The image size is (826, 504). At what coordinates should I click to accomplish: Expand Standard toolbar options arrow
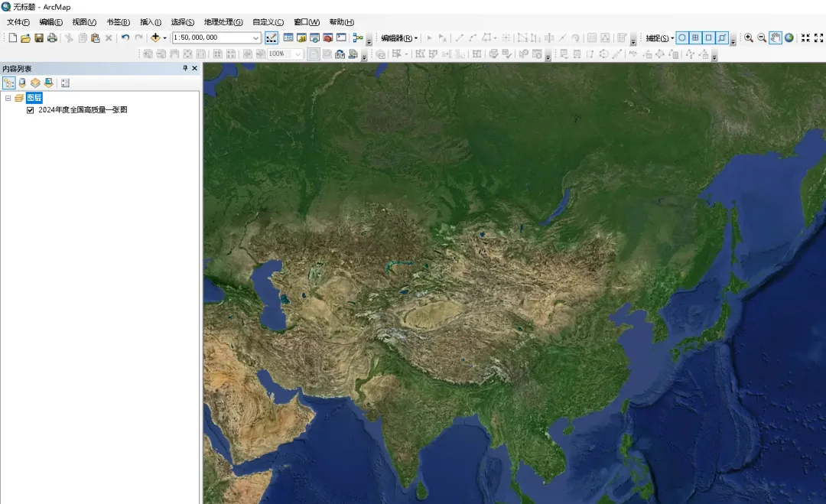369,40
